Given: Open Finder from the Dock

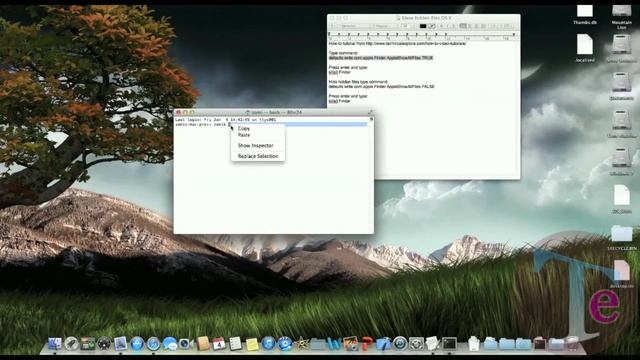Looking at the screenshot, I should click(x=54, y=344).
